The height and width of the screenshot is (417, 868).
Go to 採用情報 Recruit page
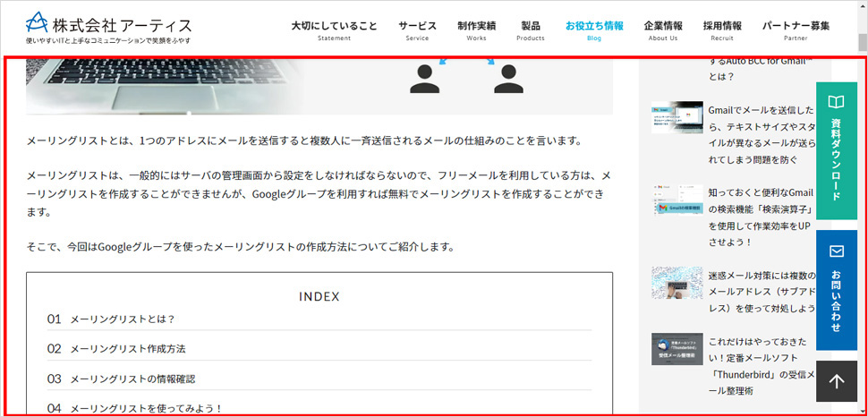pos(722,31)
